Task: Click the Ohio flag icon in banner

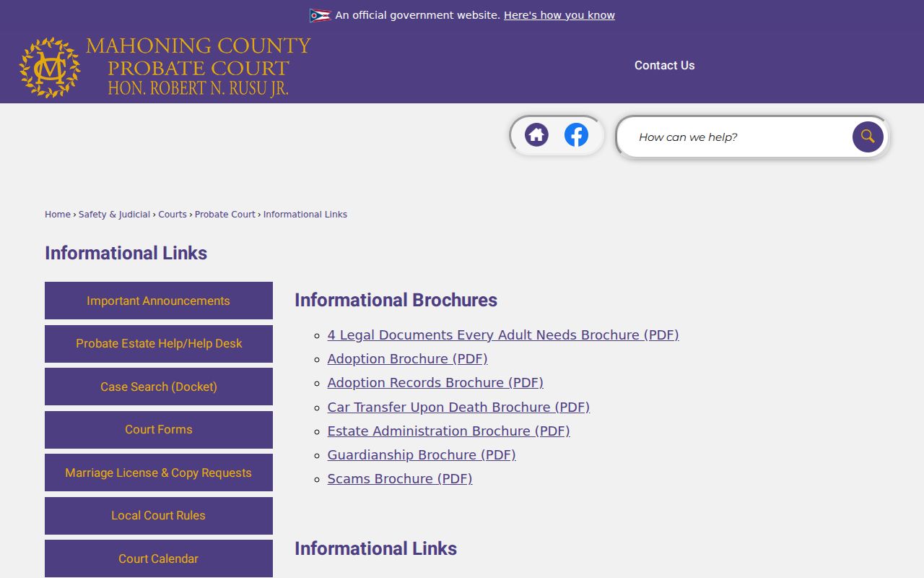Action: pyautogui.click(x=320, y=15)
